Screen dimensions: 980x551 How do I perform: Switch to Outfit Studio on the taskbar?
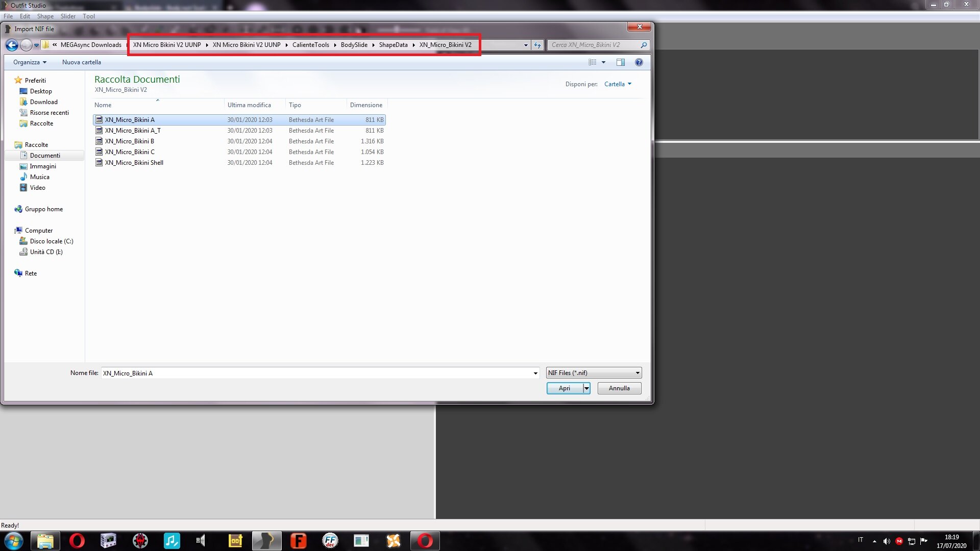(267, 541)
